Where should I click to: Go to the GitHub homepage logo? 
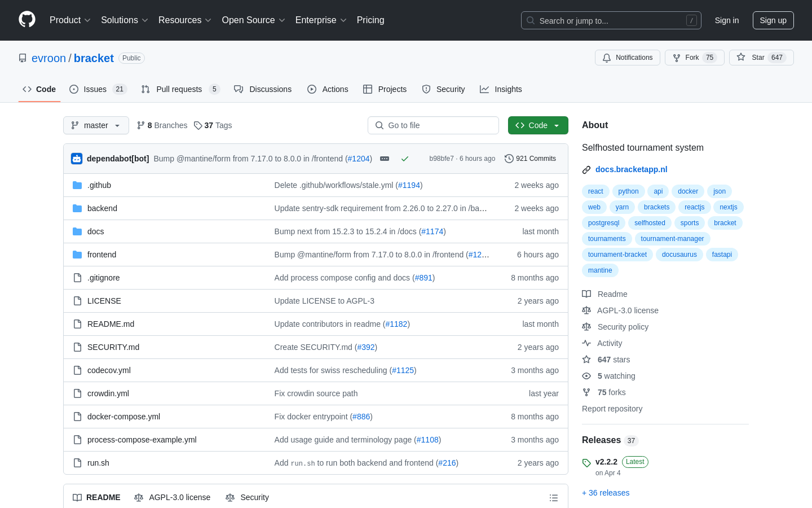27,20
